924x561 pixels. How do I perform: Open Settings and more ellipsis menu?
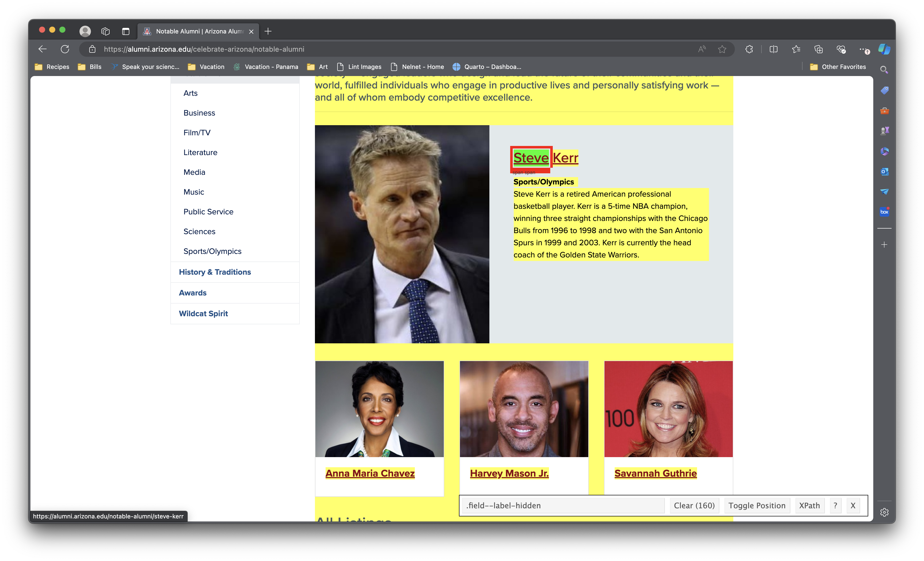863,49
